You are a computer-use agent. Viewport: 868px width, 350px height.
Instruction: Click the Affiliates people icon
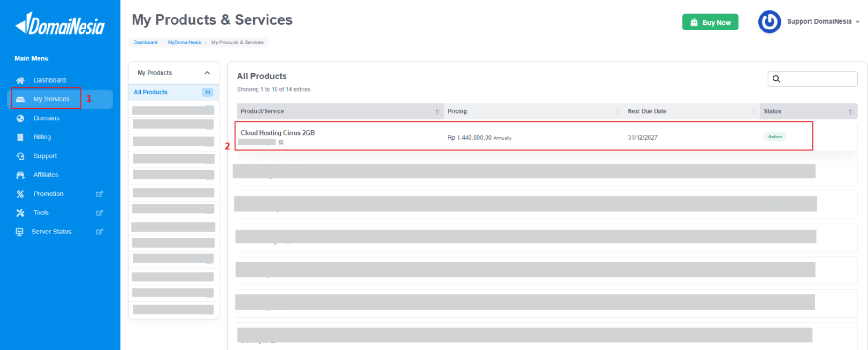(20, 175)
